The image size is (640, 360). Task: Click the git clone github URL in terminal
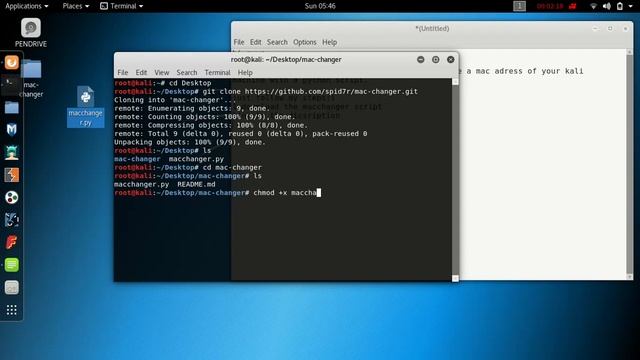tap(331, 92)
